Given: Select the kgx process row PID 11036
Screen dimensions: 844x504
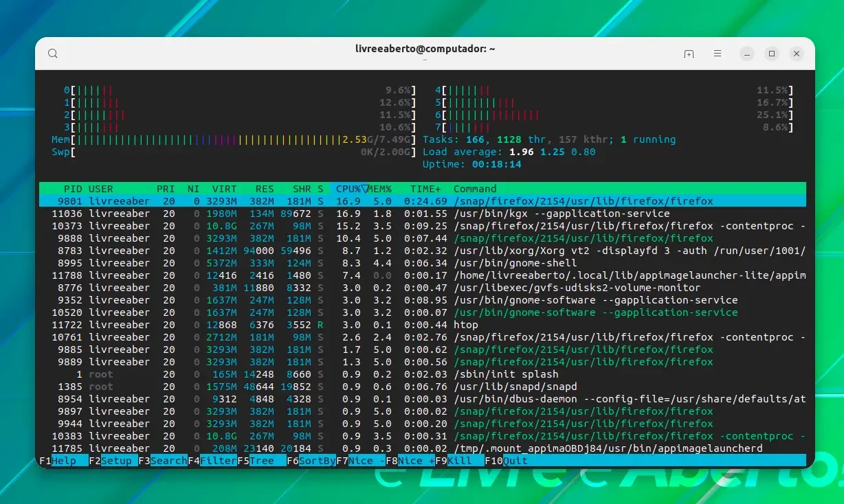Looking at the screenshot, I should coord(423,214).
